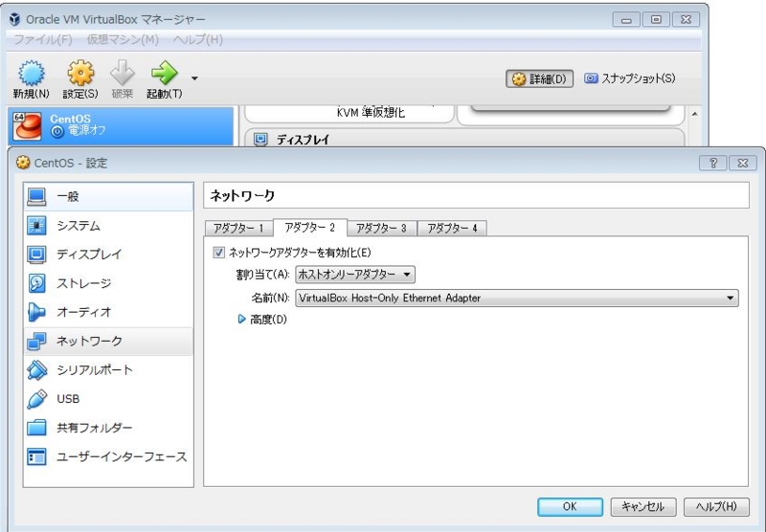Click the シリアルポート connector icon

(36, 370)
